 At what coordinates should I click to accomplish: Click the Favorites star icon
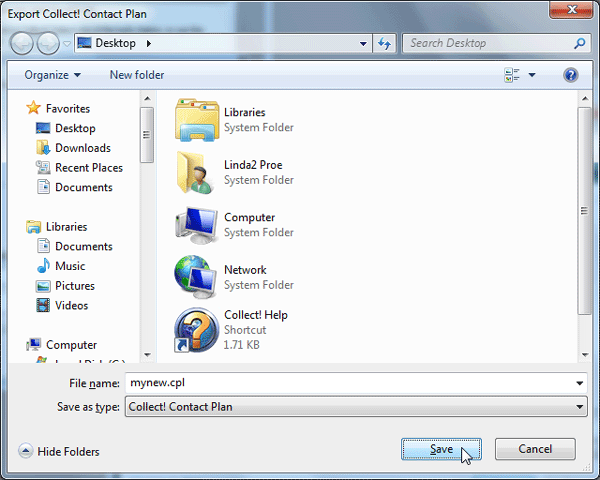tap(33, 108)
